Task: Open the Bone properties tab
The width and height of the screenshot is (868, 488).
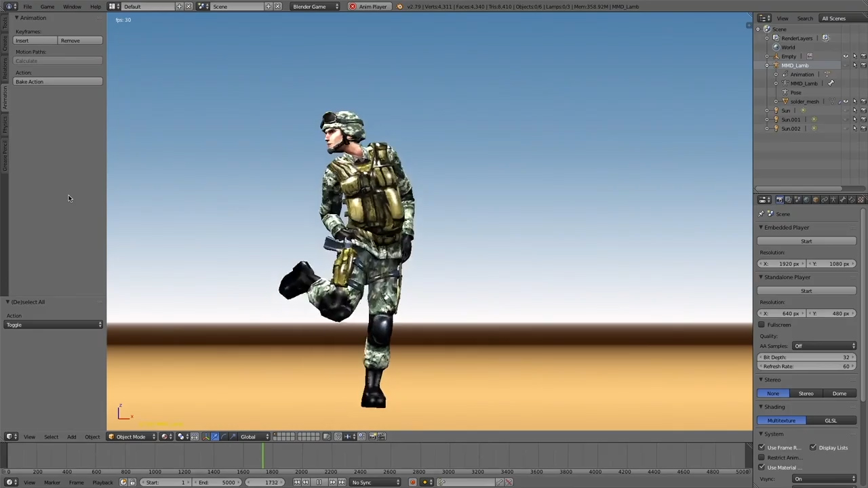Action: pyautogui.click(x=842, y=200)
